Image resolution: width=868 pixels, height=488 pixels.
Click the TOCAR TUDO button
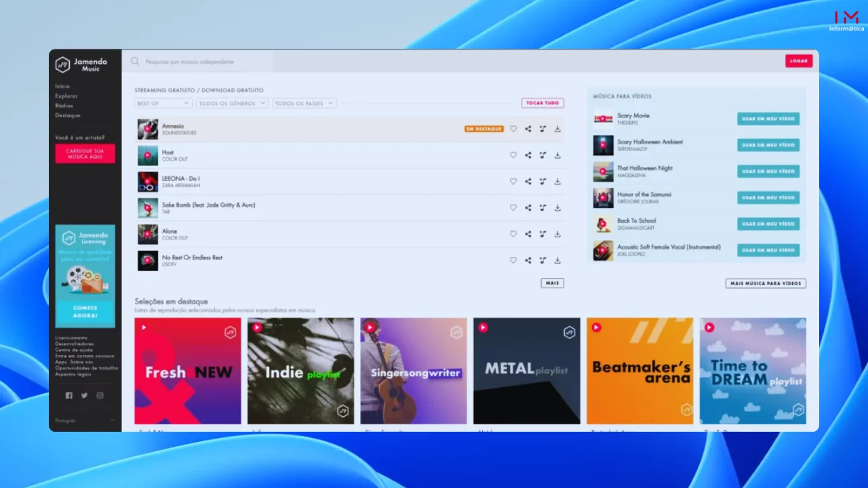542,103
